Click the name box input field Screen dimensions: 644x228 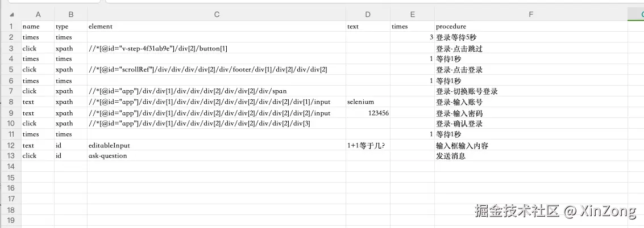coord(51,1)
